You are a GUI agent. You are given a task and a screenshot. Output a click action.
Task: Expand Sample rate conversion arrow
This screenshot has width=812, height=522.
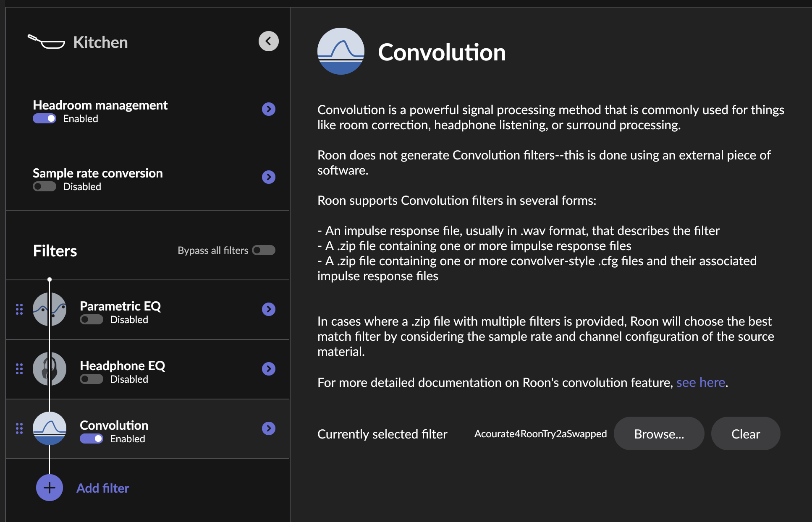[269, 177]
